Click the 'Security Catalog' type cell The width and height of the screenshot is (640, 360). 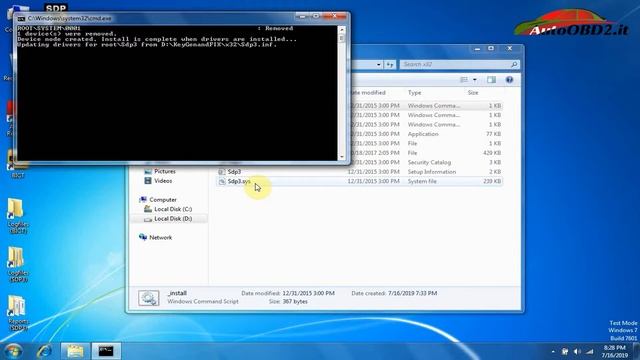coord(429,162)
